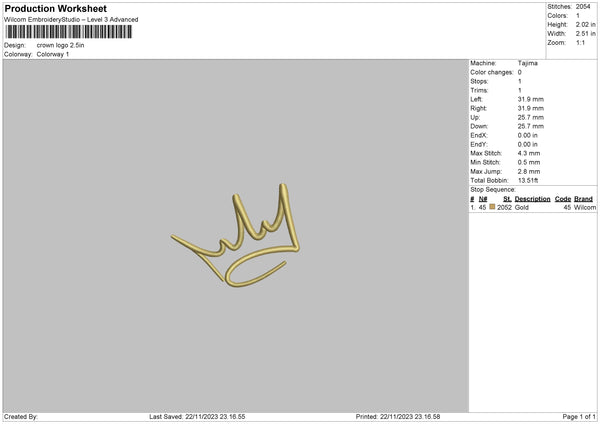
Task: Click the Right value 31.9 mm
Action: pos(531,108)
